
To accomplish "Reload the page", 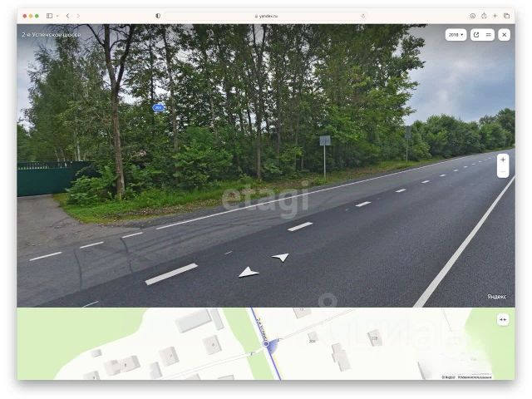I will point(363,16).
